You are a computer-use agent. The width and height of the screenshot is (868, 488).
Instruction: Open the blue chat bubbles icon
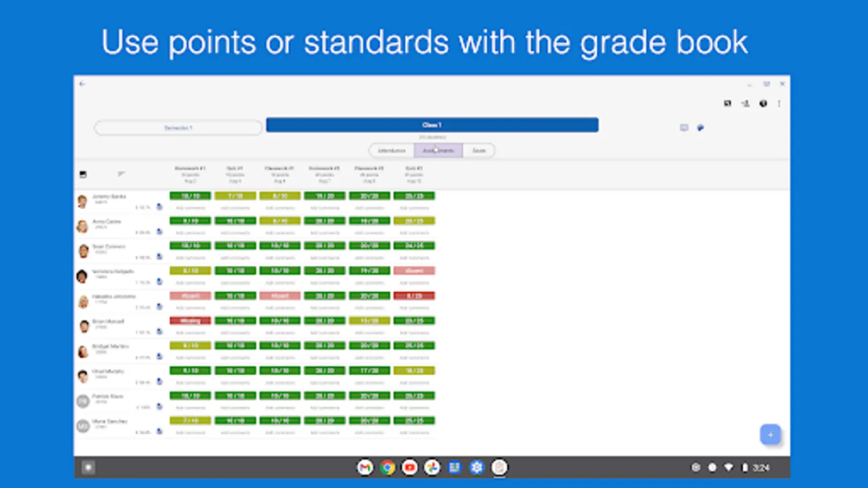click(x=700, y=128)
